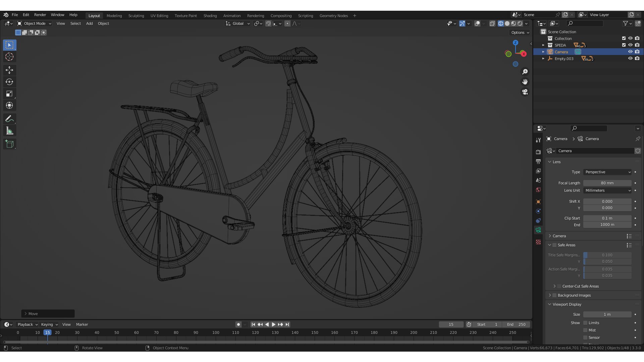Choose the Measure tool
Viewport: 644px width, 362px height.
click(9, 131)
